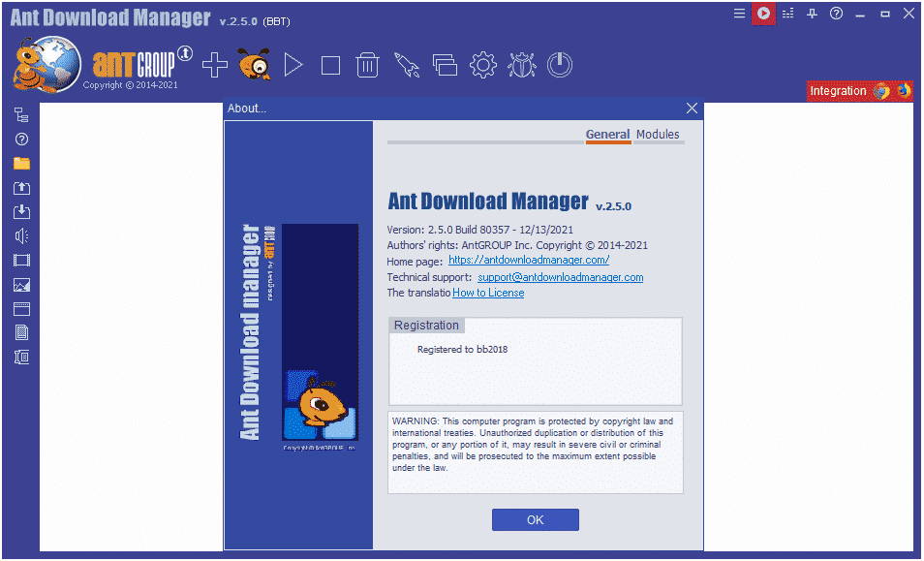Launch the rocket speed-boost tool
Screen dimensions: 924x561
tap(406, 64)
